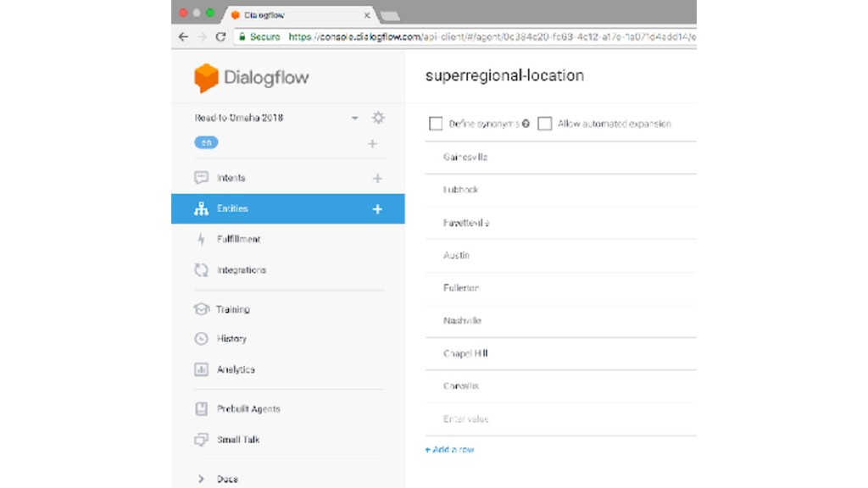Select the Corvallis entity row
The image size is (868, 488).
tap(561, 386)
